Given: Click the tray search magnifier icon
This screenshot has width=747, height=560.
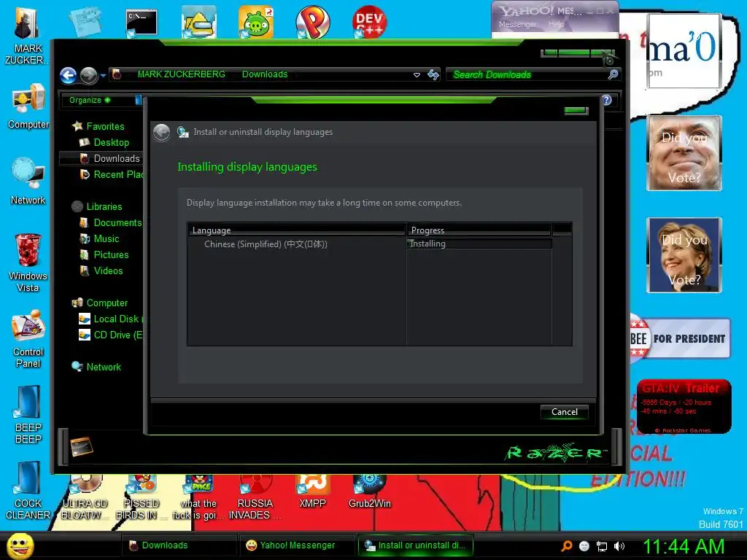Looking at the screenshot, I should coord(566,545).
